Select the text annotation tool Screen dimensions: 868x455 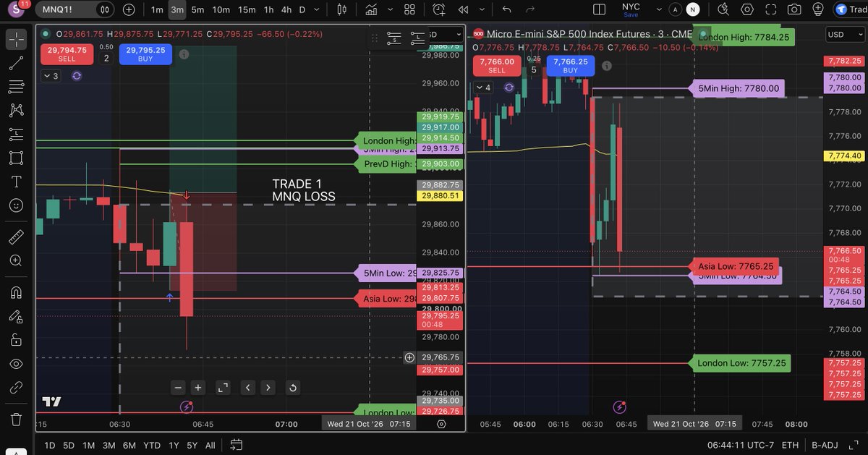point(16,182)
